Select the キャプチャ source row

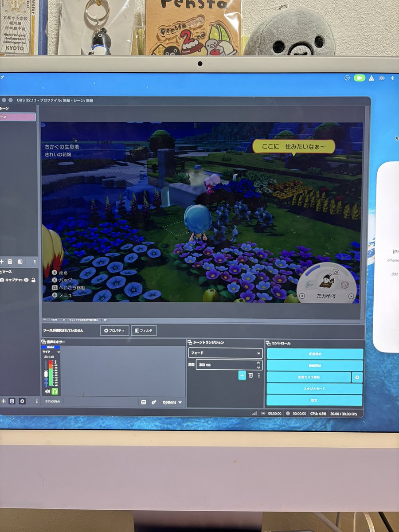18,280
